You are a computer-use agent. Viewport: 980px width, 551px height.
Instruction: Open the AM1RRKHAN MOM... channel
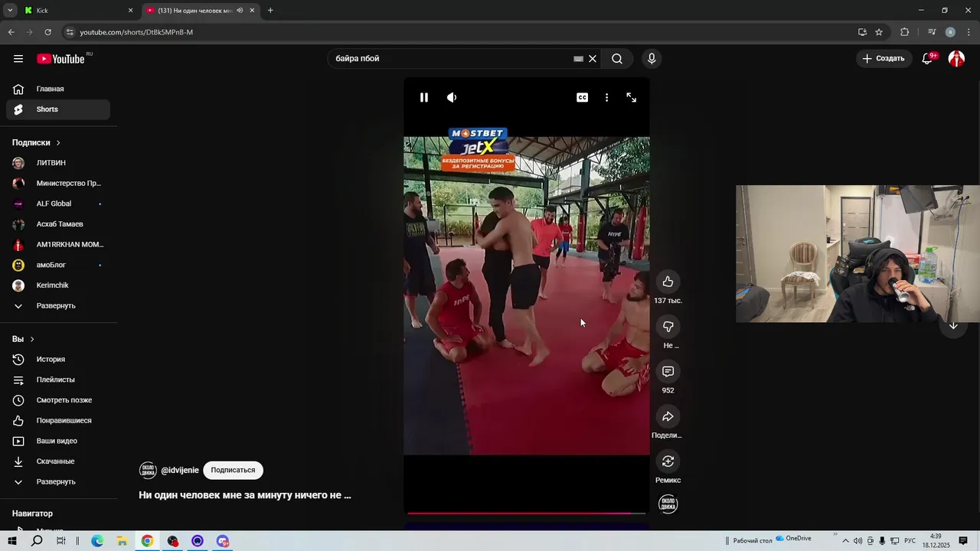[58, 245]
